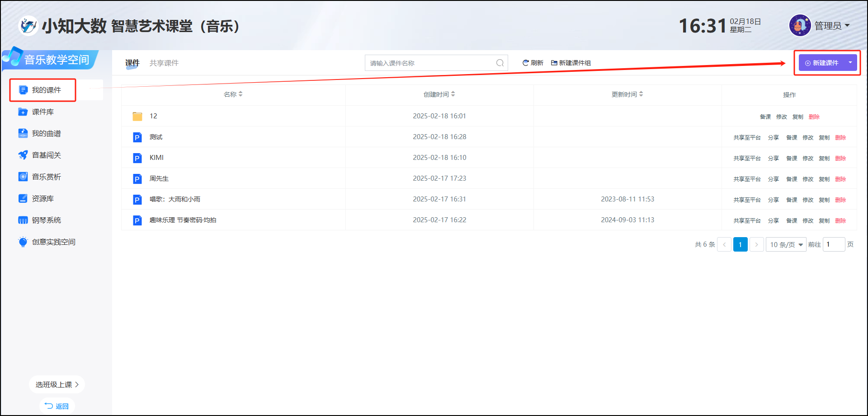The width and height of the screenshot is (868, 416).
Task: Click 音乐教学空间 banner
Action: (x=50, y=59)
